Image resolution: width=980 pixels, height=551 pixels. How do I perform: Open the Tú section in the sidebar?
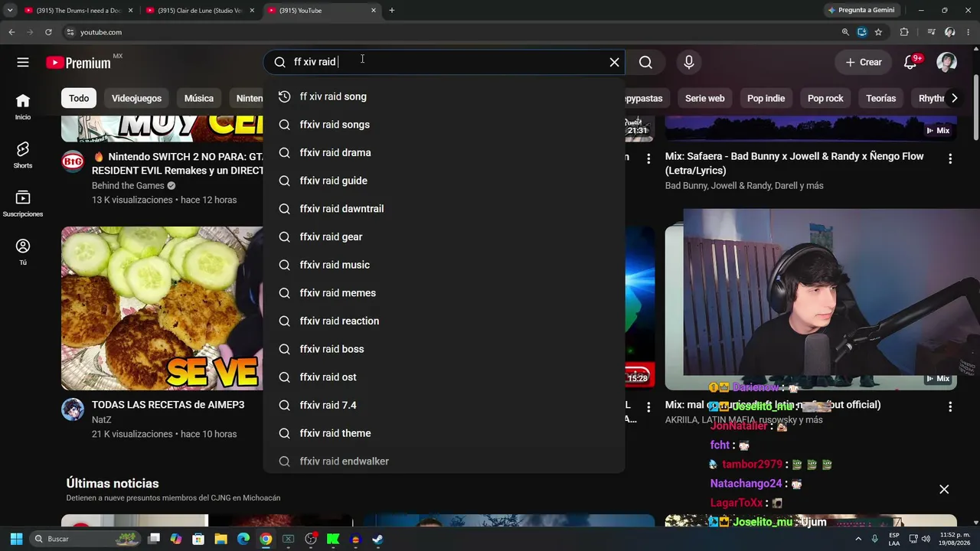(x=23, y=252)
